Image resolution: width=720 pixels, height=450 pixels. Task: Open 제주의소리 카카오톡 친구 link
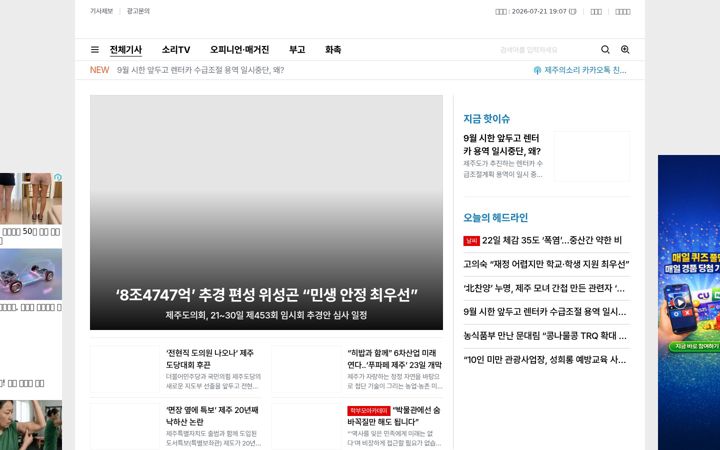585,70
